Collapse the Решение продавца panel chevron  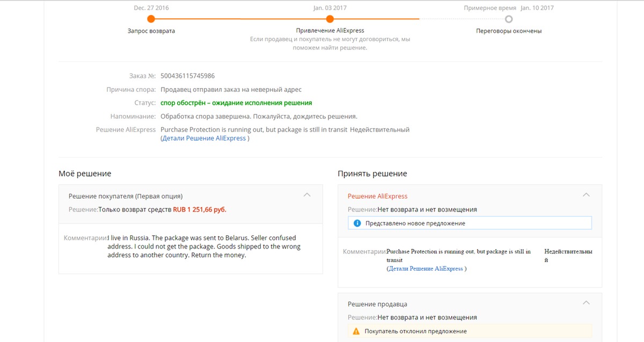(586, 303)
